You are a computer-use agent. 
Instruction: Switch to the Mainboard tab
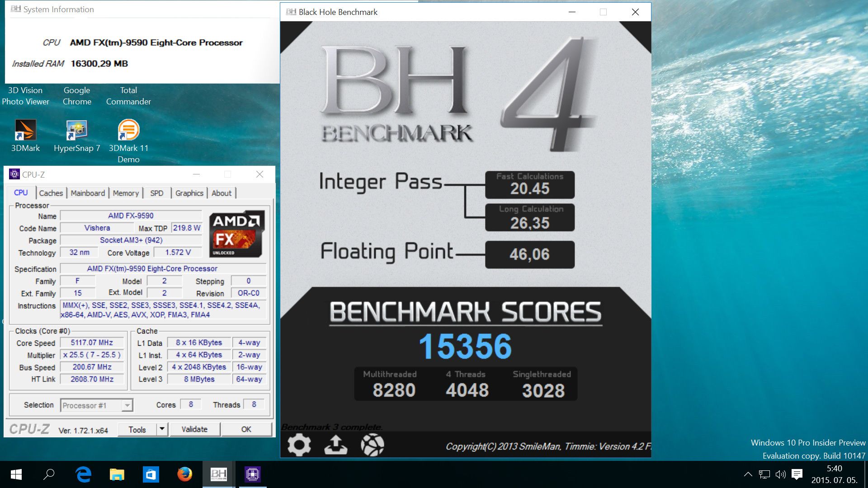click(x=88, y=193)
